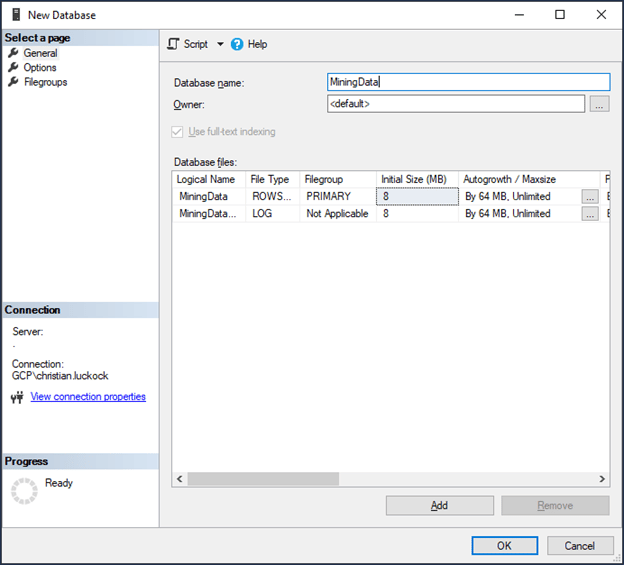The width and height of the screenshot is (624, 565).
Task: Click the Help question mark icon
Action: click(x=237, y=44)
